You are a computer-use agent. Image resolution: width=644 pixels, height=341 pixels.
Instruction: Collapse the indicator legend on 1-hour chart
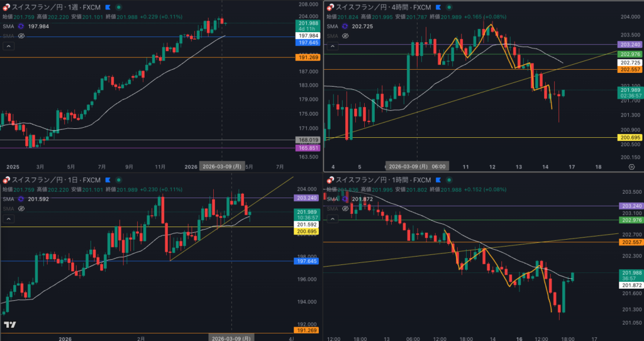[332, 218]
